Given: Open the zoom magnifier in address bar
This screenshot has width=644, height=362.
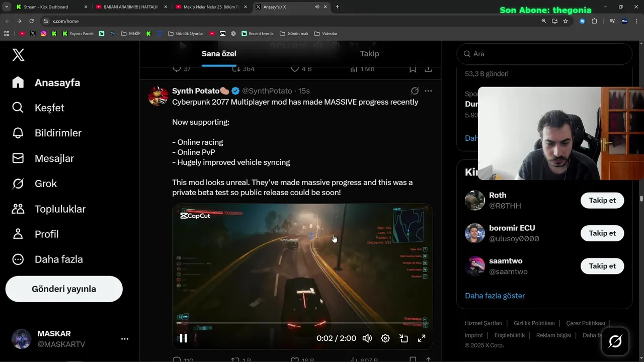Looking at the screenshot, I should pyautogui.click(x=543, y=21).
